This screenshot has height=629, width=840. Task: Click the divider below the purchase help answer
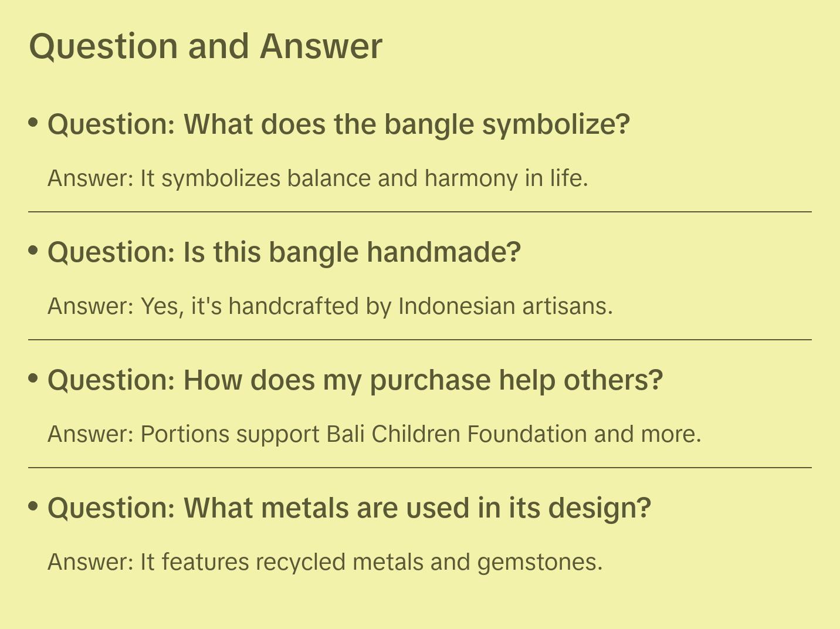pos(419,468)
